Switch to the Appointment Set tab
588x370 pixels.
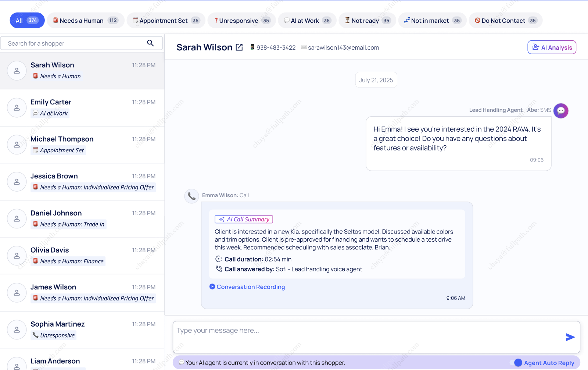pyautogui.click(x=166, y=21)
